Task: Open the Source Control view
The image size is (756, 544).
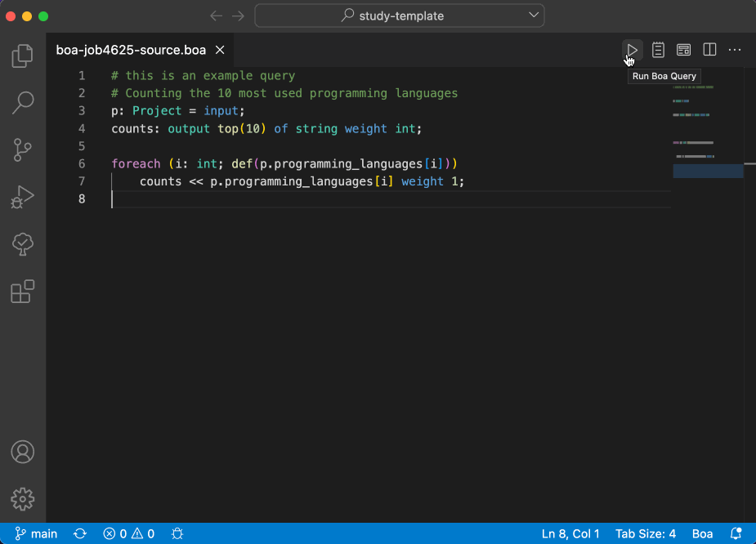Action: (22, 150)
